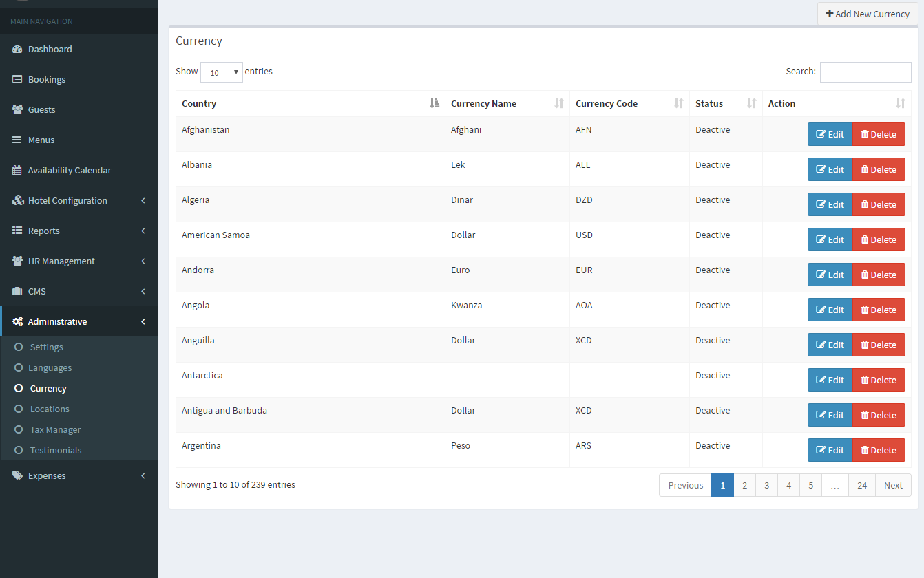Click the Menus hamburger icon in sidebar

click(x=17, y=140)
